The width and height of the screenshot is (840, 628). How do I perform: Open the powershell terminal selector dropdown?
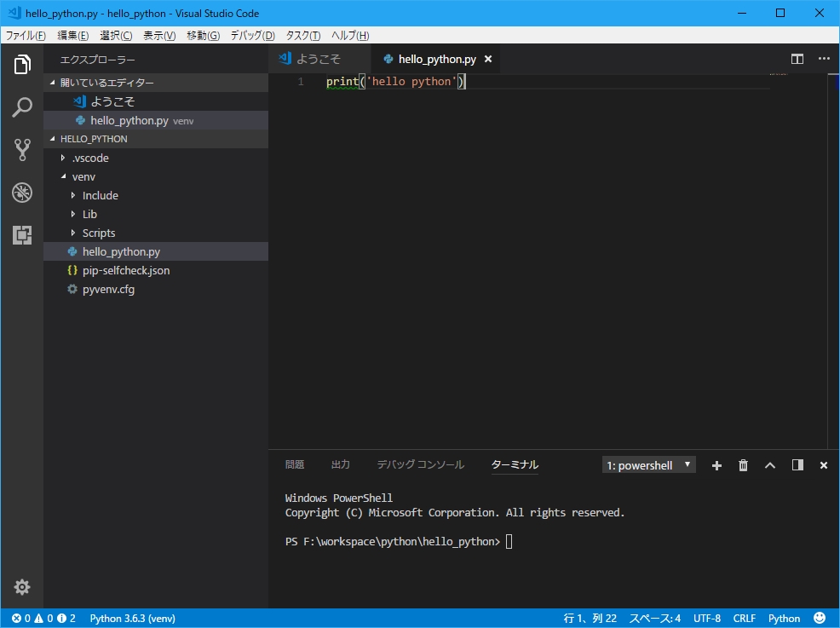point(649,465)
